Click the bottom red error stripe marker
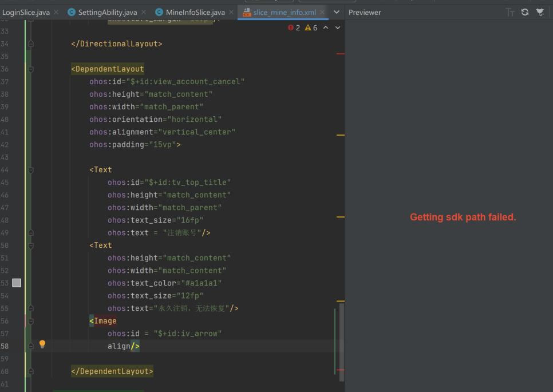The height and width of the screenshot is (392, 553). [x=341, y=370]
